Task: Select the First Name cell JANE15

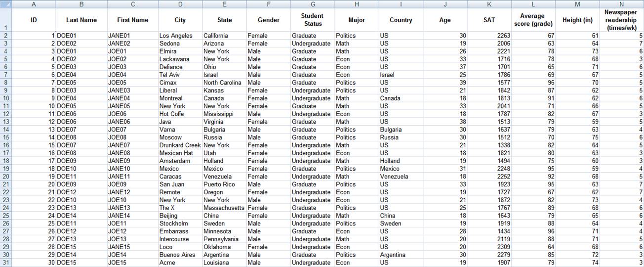Action: click(132, 247)
